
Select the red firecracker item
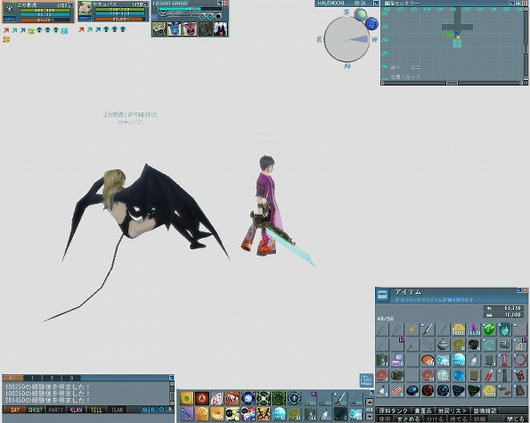pos(489,375)
